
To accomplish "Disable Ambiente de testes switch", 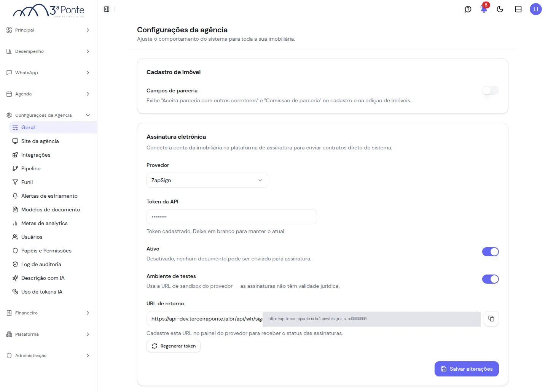I will (x=491, y=279).
